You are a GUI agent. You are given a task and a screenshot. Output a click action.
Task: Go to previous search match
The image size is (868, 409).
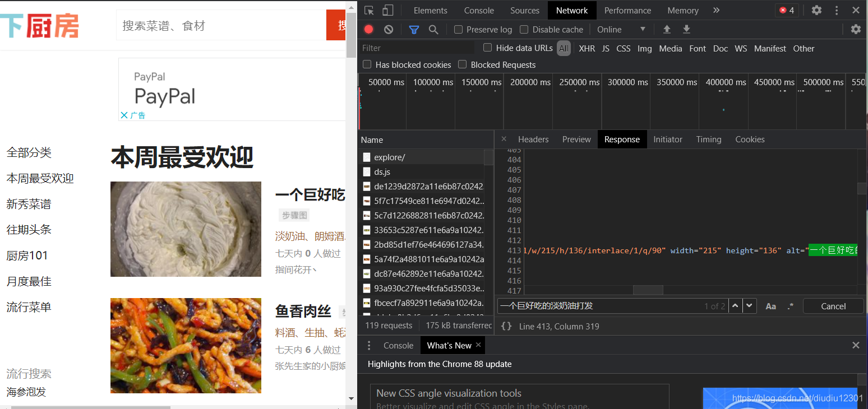tap(735, 306)
